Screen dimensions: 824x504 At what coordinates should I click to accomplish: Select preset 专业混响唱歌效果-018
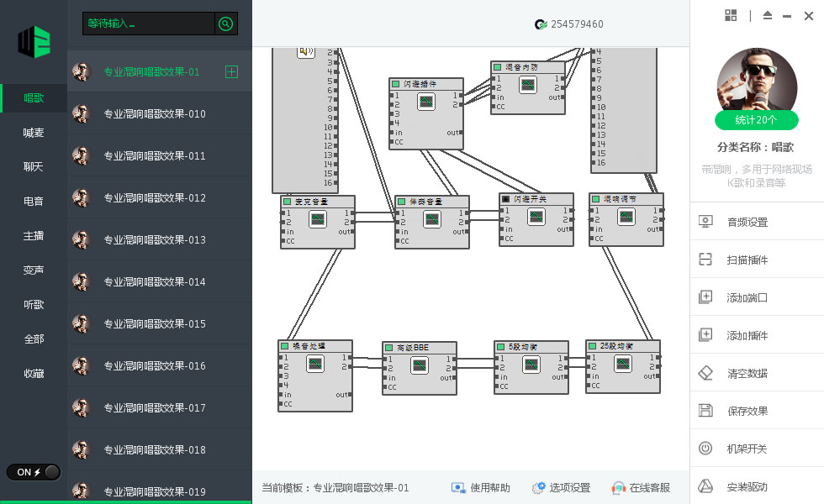point(160,450)
